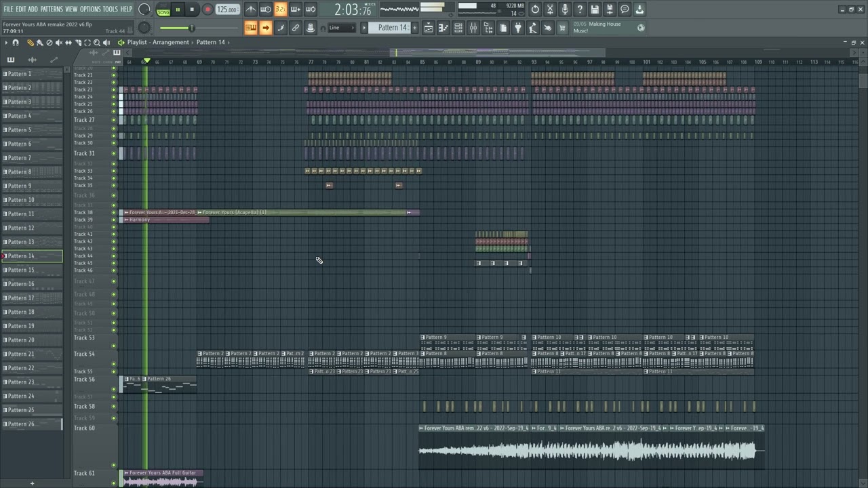
Task: Open the plugin picker plug icon
Action: (518, 28)
